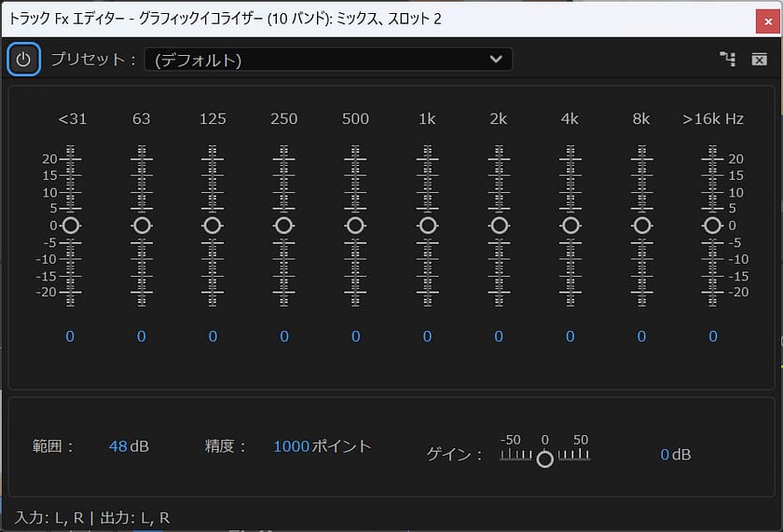The height and width of the screenshot is (532, 783).
Task: Click the <31 Hz band slider knob
Action: (x=71, y=225)
